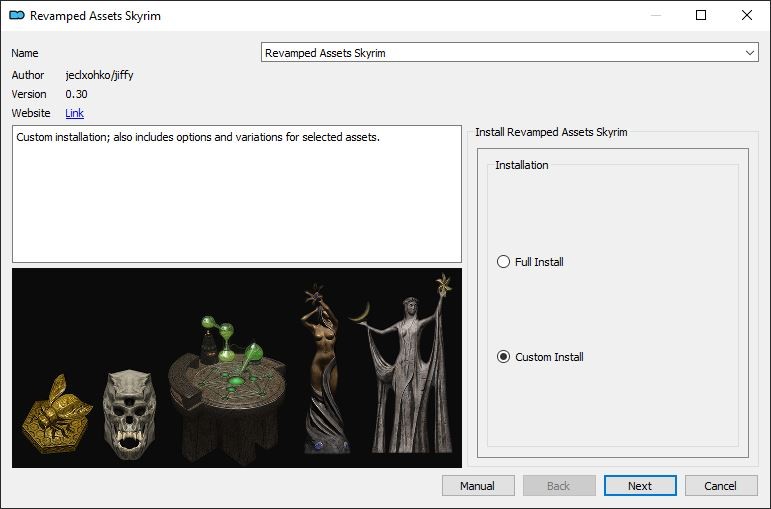Click the Install Revamped Assets Skyrim heading
Viewport: 771px width, 509px height.
click(551, 132)
